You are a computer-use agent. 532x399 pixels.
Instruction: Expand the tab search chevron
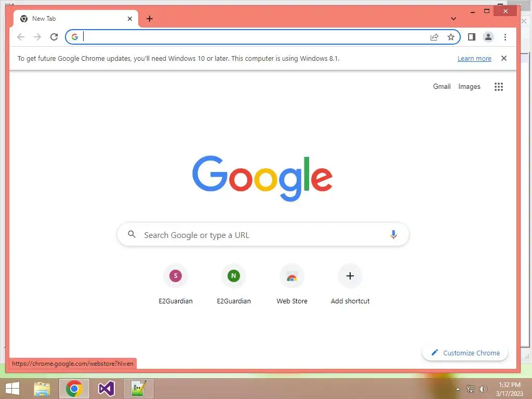(x=453, y=19)
